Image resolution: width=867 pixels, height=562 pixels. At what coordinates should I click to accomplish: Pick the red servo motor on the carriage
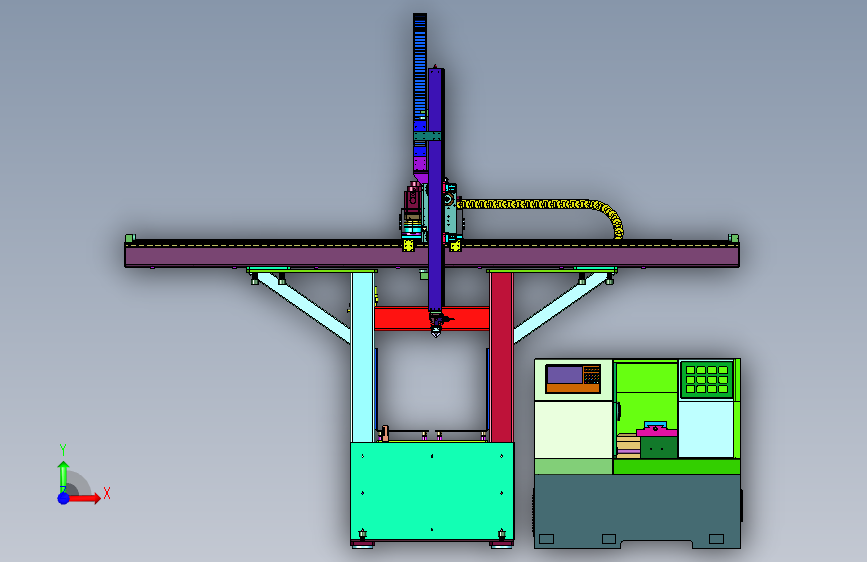point(412,198)
